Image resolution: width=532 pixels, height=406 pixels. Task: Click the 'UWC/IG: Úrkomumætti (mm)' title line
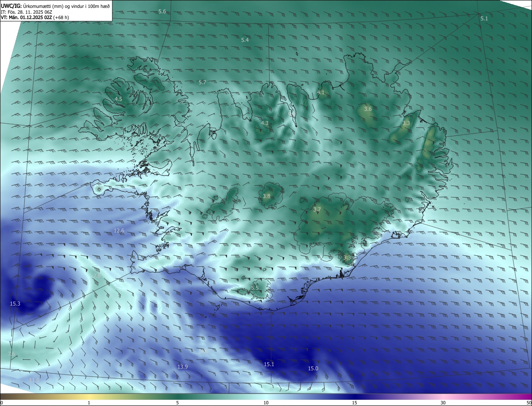click(55, 5)
